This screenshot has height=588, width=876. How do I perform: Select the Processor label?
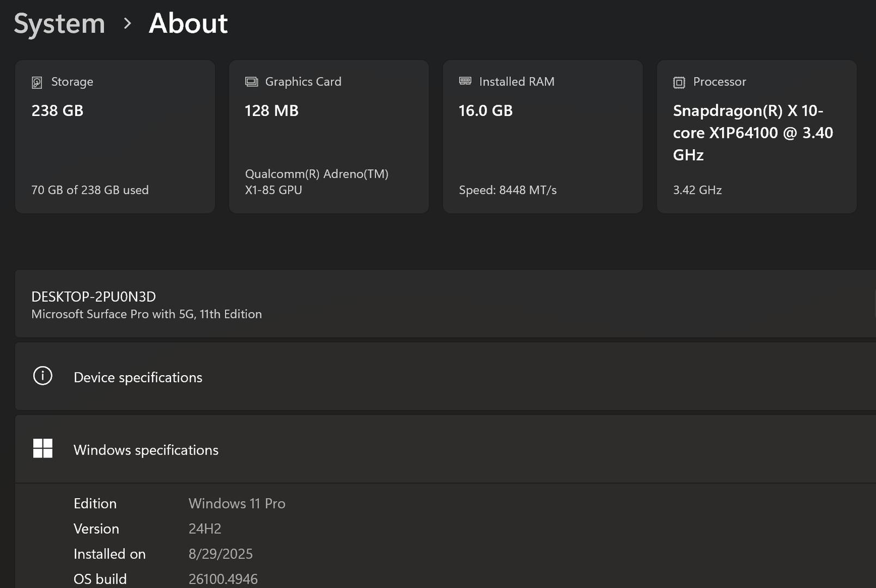click(x=719, y=82)
